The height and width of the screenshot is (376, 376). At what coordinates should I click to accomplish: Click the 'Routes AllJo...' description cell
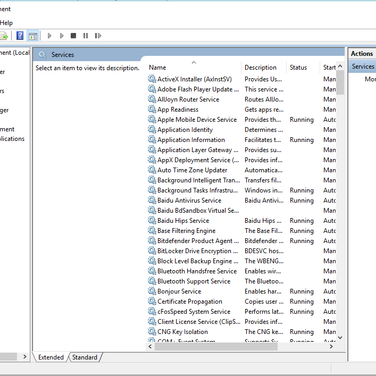(x=264, y=99)
